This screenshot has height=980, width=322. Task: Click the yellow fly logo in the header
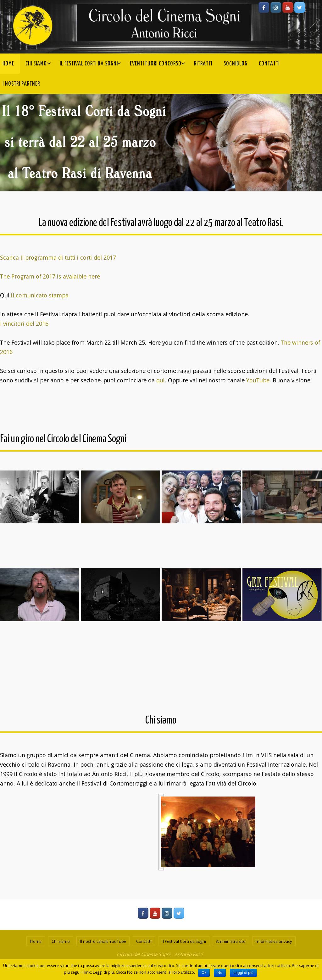coord(33,25)
